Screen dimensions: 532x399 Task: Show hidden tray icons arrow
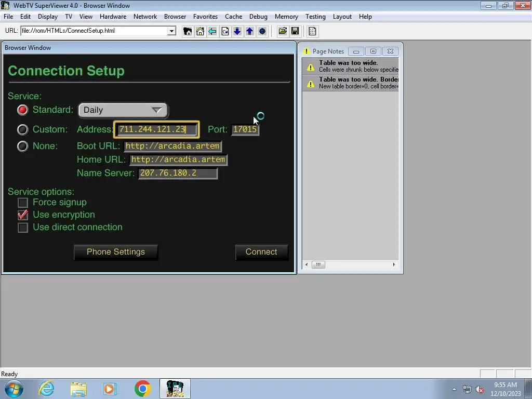[x=454, y=390]
